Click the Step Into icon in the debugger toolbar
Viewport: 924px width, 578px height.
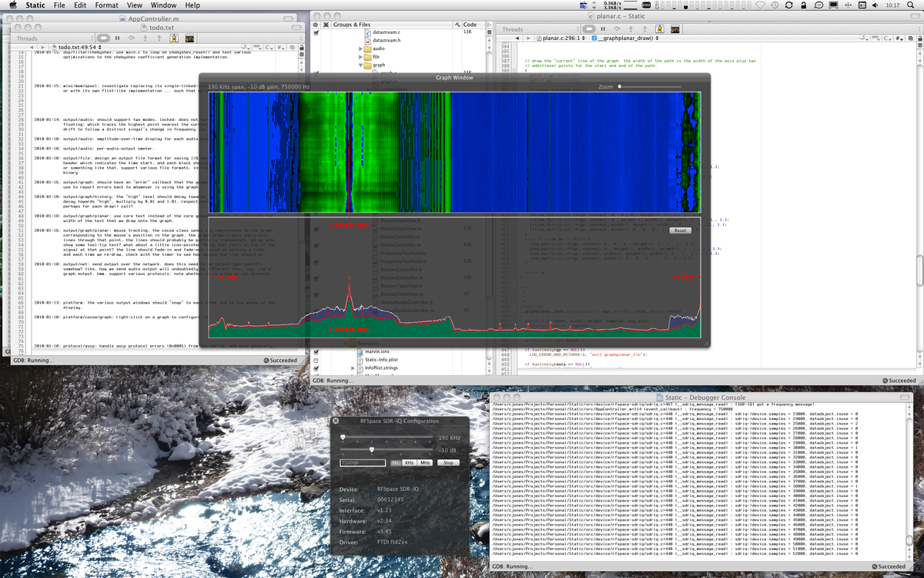tap(631, 29)
